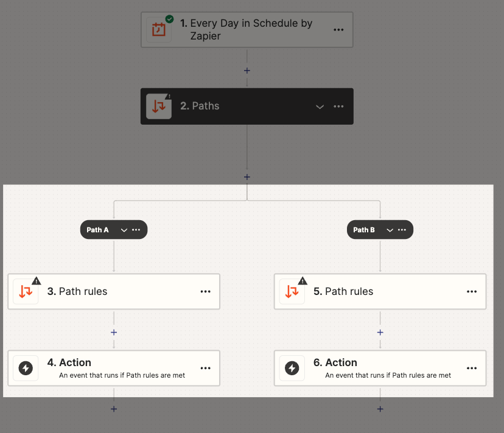
Task: Expand the Paths step chevron
Action: (320, 106)
